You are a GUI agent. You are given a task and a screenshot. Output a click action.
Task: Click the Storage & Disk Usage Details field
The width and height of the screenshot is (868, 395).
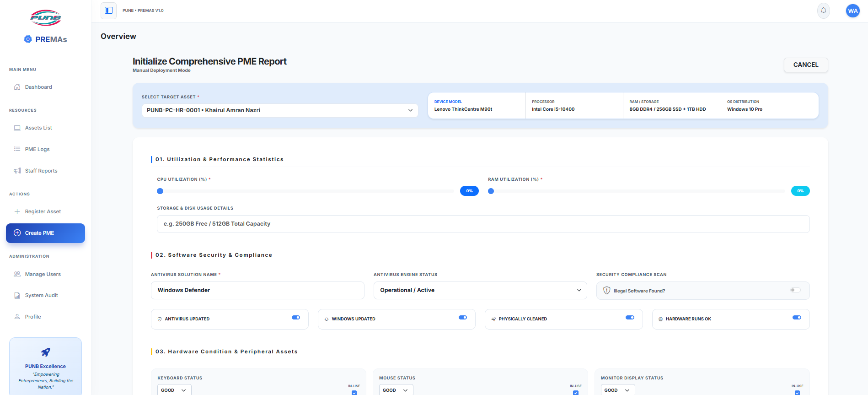[x=483, y=224]
